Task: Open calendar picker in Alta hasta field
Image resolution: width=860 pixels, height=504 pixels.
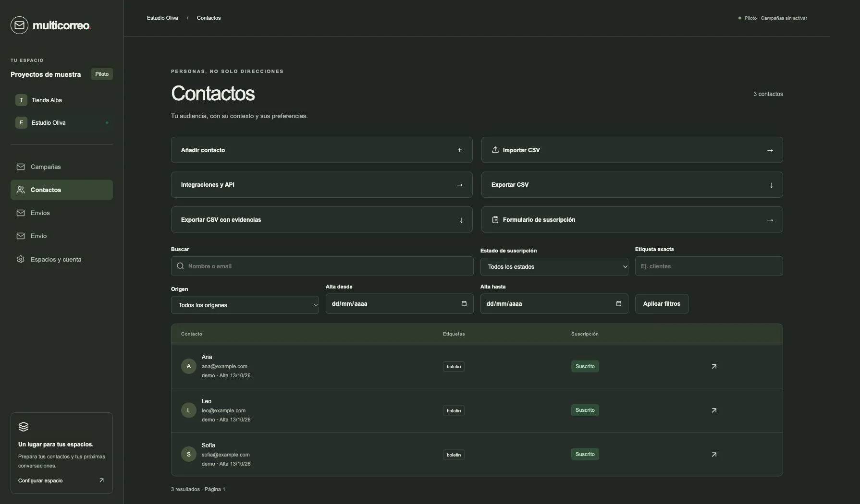Action: pyautogui.click(x=619, y=304)
